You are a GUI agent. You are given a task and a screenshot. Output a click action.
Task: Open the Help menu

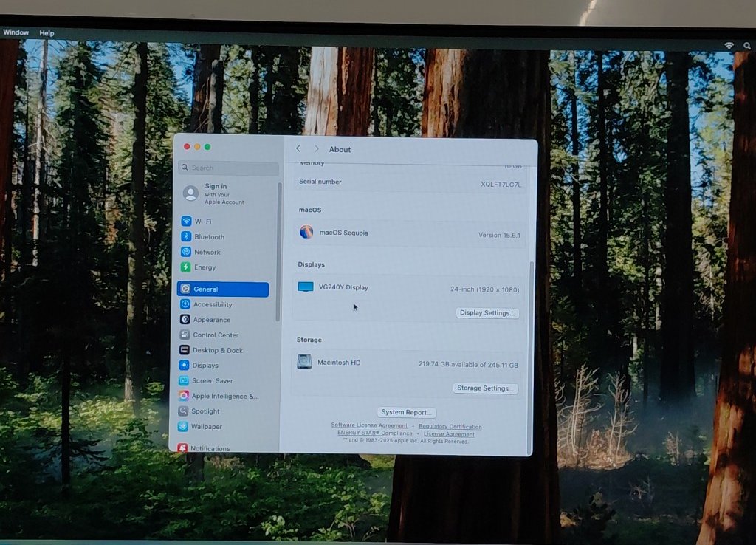pyautogui.click(x=47, y=33)
